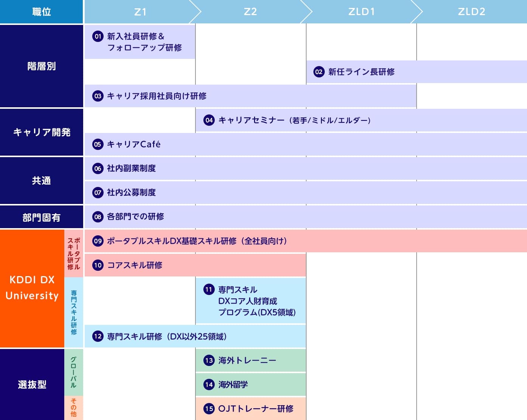
Task: Click the 04 number badge
Action: point(209,120)
